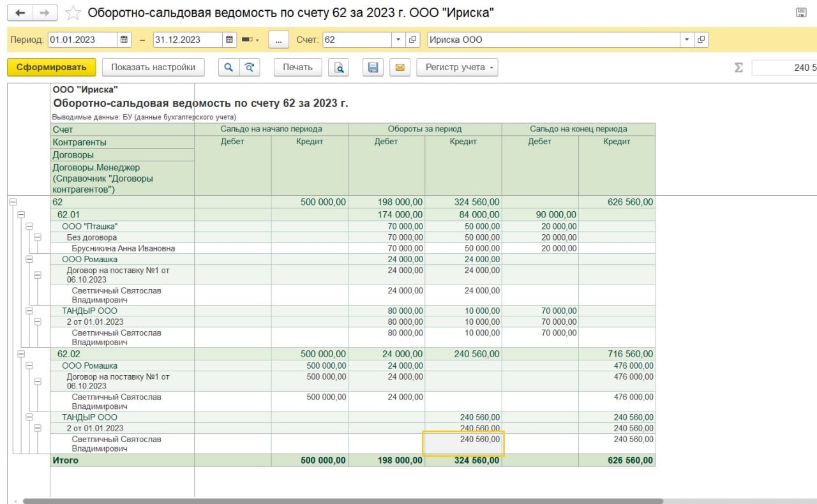
Task: Open the Счет account dropdown list
Action: click(x=398, y=40)
